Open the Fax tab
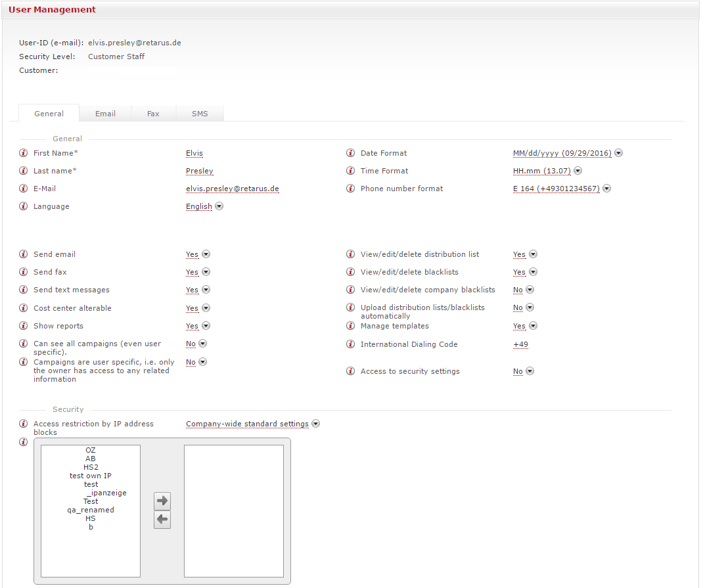The width and height of the screenshot is (701, 588). click(153, 114)
